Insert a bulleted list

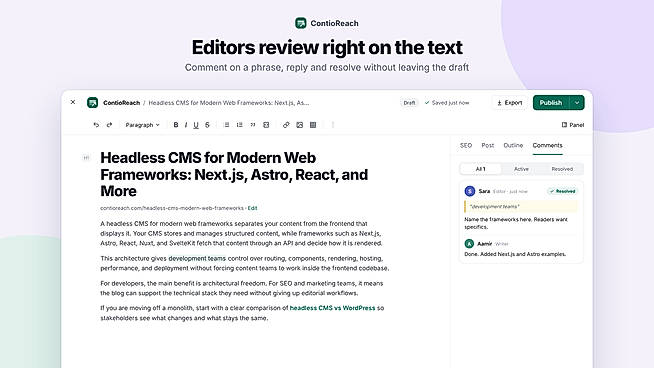click(226, 125)
